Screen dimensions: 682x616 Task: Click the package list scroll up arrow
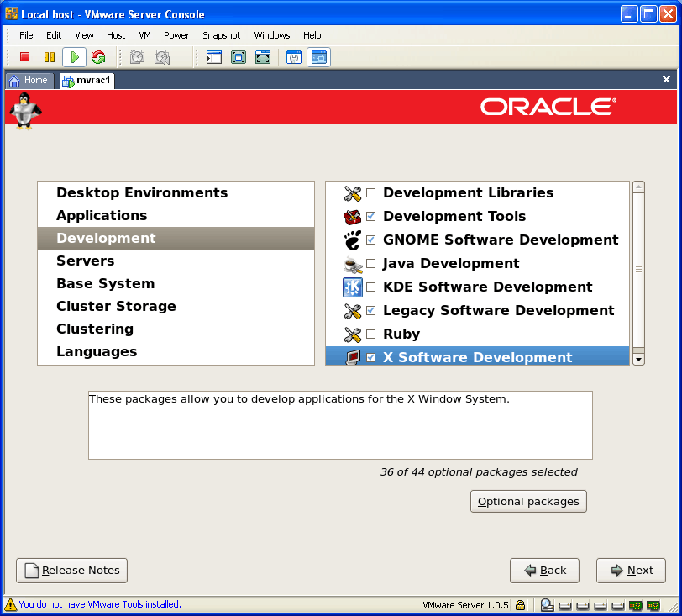pos(638,187)
